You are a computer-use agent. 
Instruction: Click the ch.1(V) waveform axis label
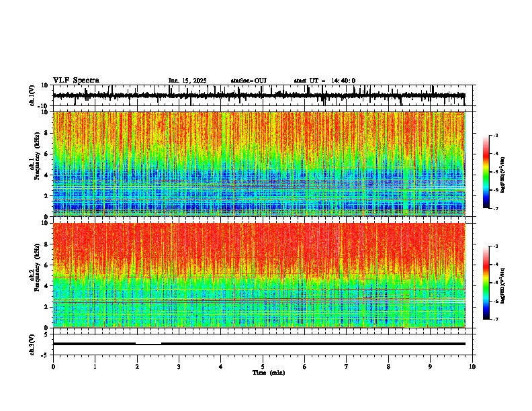[x=32, y=95]
